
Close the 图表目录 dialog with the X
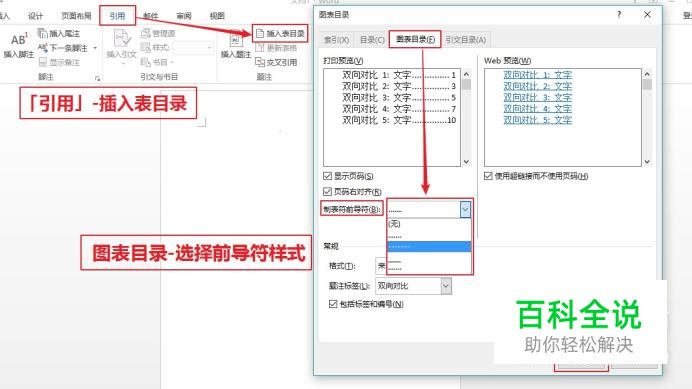pyautogui.click(x=647, y=15)
